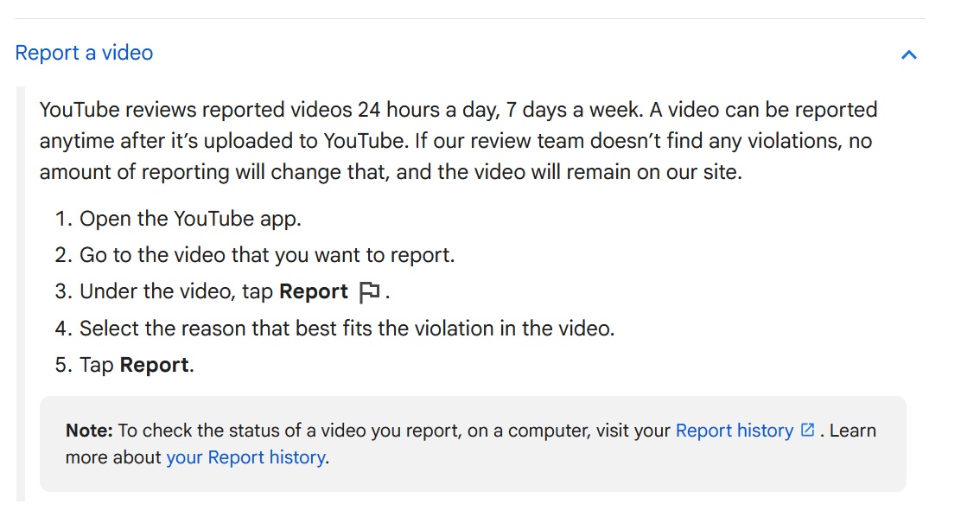Select the intro paragraph about YouTube reviews
The height and width of the screenshot is (511, 980).
[458, 140]
